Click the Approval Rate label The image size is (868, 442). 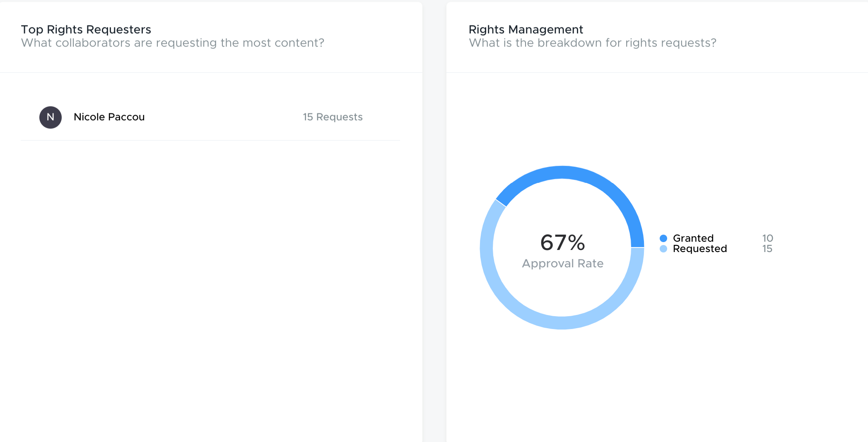tap(562, 264)
